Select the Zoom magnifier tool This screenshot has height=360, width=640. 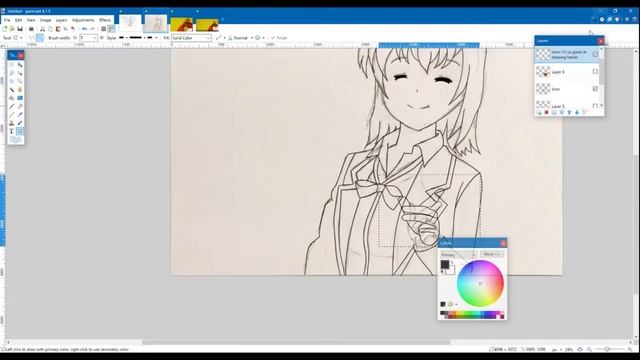20,81
